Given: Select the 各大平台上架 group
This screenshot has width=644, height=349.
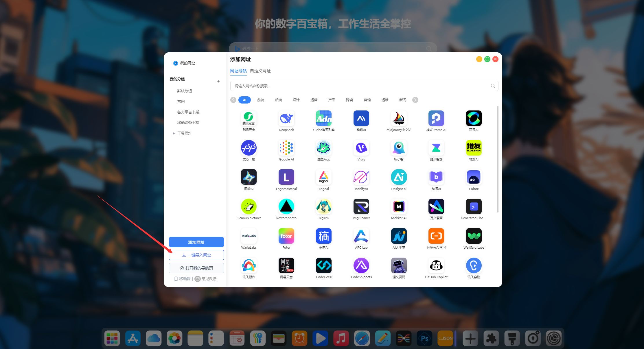Looking at the screenshot, I should 188,112.
